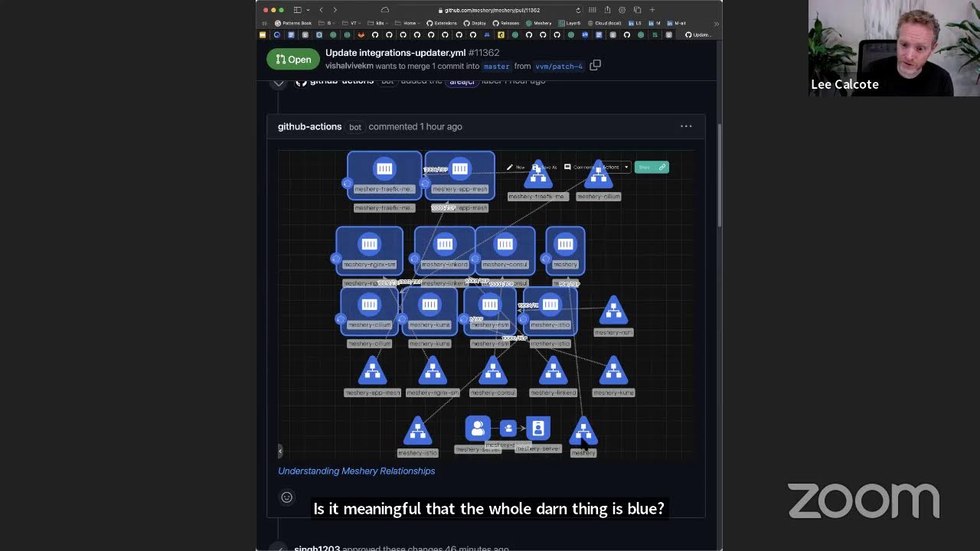The image size is (980, 551).
Task: Select the meshery-kuma pod container icon
Action: click(x=430, y=305)
